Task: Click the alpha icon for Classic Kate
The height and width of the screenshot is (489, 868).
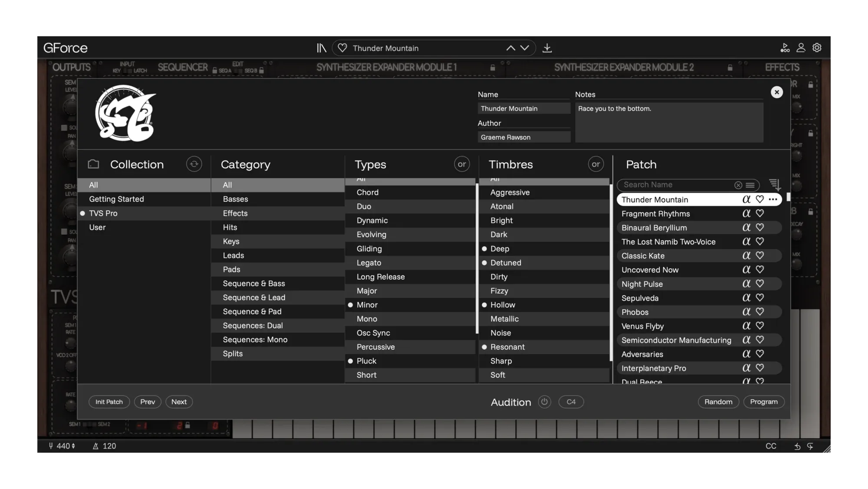Action: [x=746, y=255]
